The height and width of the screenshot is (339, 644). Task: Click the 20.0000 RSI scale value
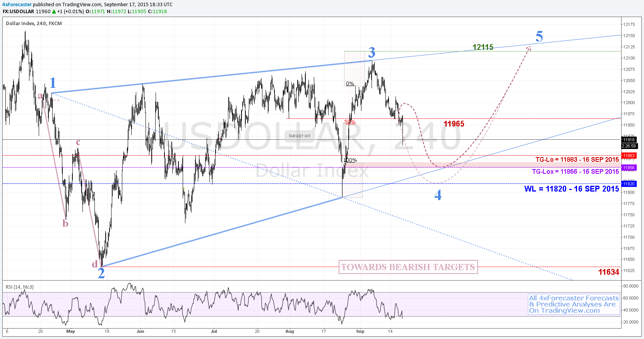click(x=631, y=322)
